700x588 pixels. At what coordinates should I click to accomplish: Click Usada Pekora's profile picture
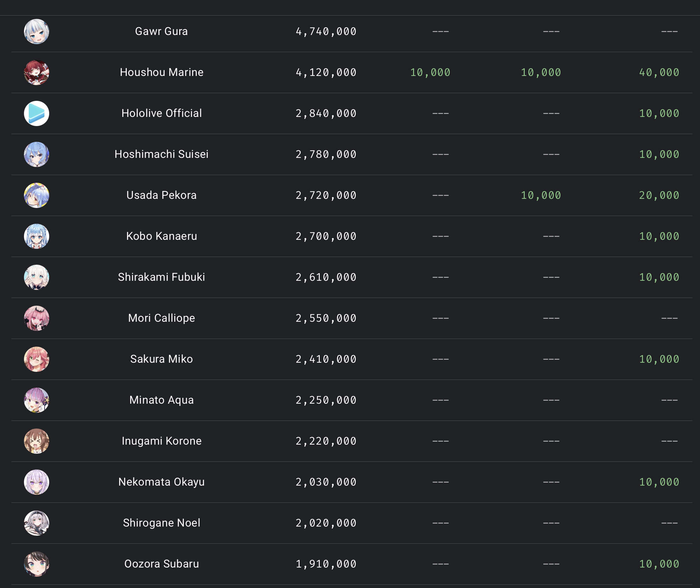37,195
